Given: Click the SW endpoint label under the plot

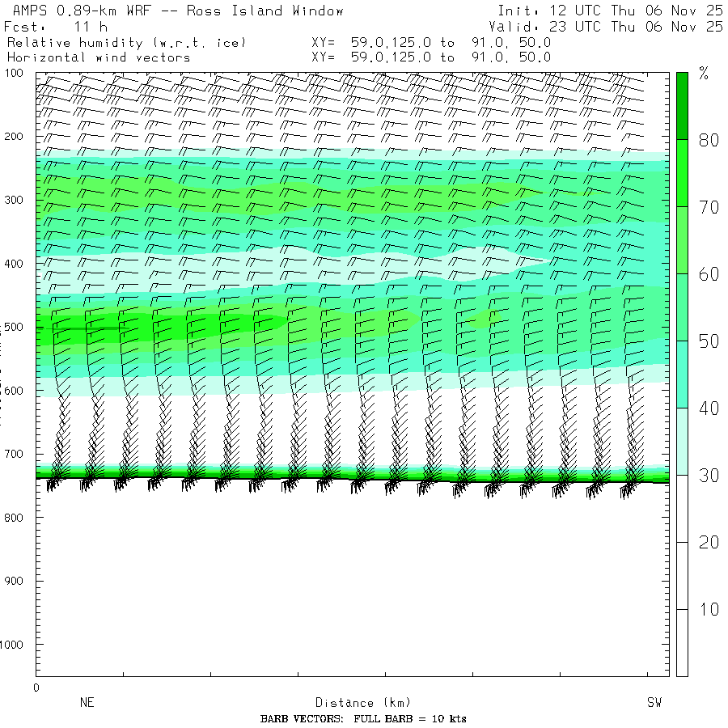Looking at the screenshot, I should [x=654, y=703].
